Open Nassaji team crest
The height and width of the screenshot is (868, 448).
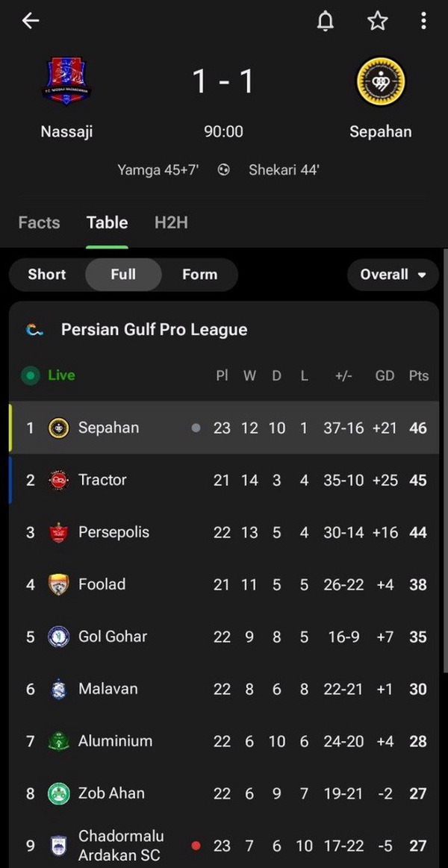coord(66,81)
